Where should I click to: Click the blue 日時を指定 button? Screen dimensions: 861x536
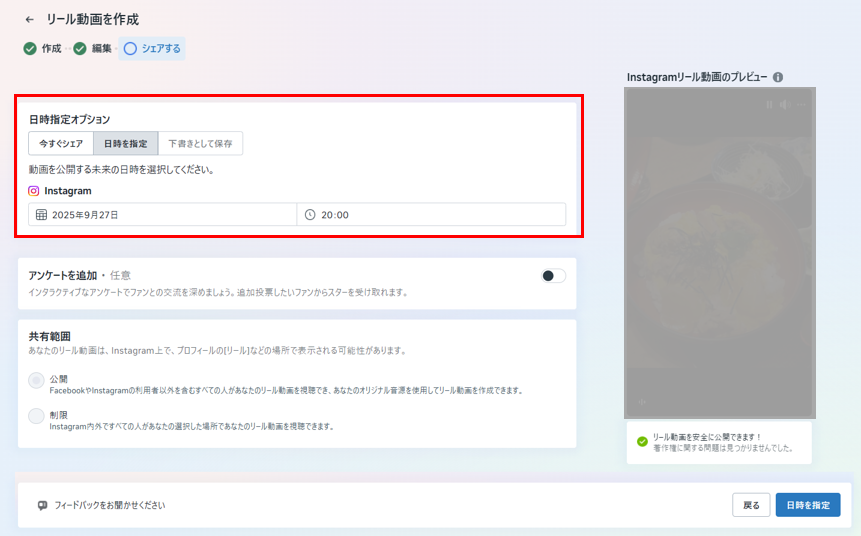pyautogui.click(x=807, y=505)
